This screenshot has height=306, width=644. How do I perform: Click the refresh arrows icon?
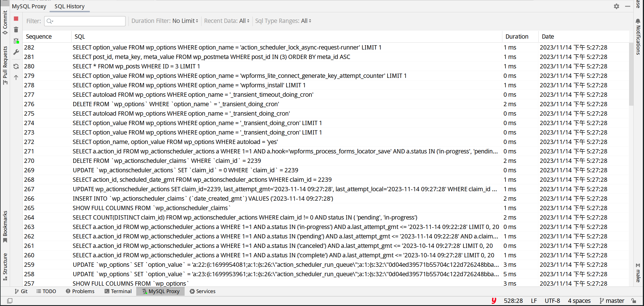[16, 66]
